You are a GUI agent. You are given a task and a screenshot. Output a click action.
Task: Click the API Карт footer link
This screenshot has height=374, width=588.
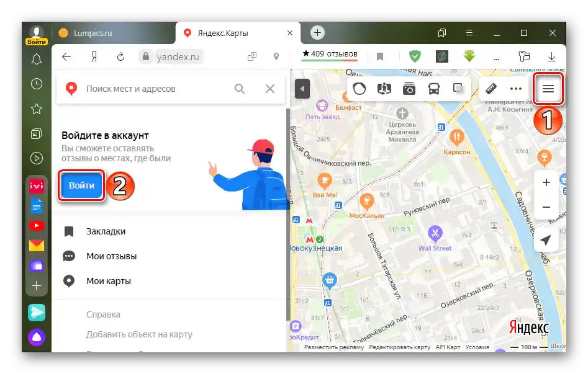coord(448,347)
